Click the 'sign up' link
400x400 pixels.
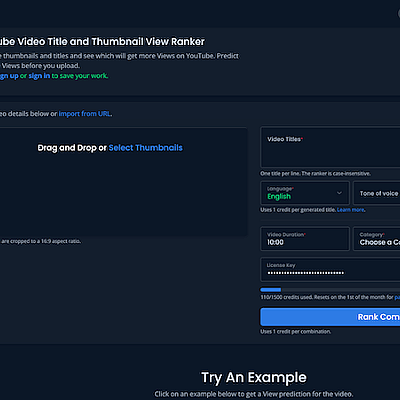[x=9, y=76]
